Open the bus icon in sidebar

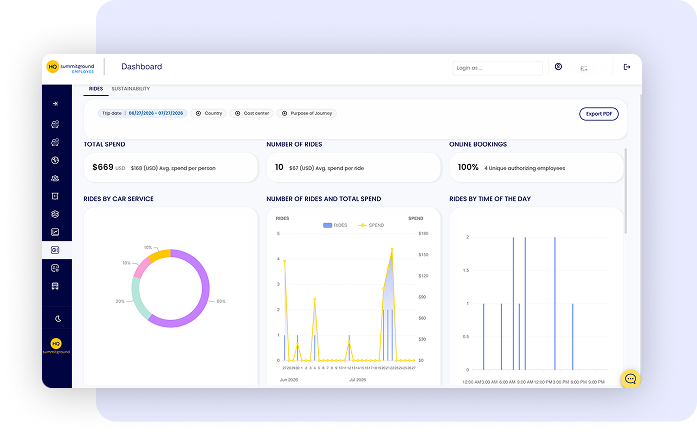55,286
